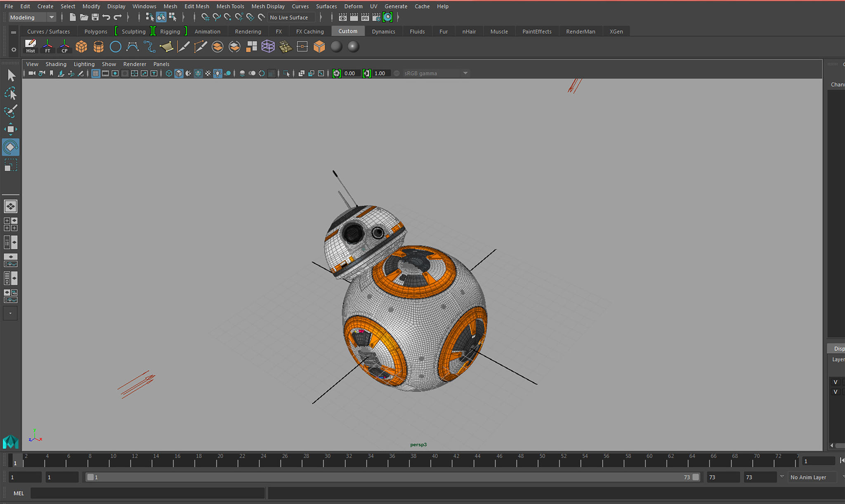Create a new scene from the status line

point(73,17)
